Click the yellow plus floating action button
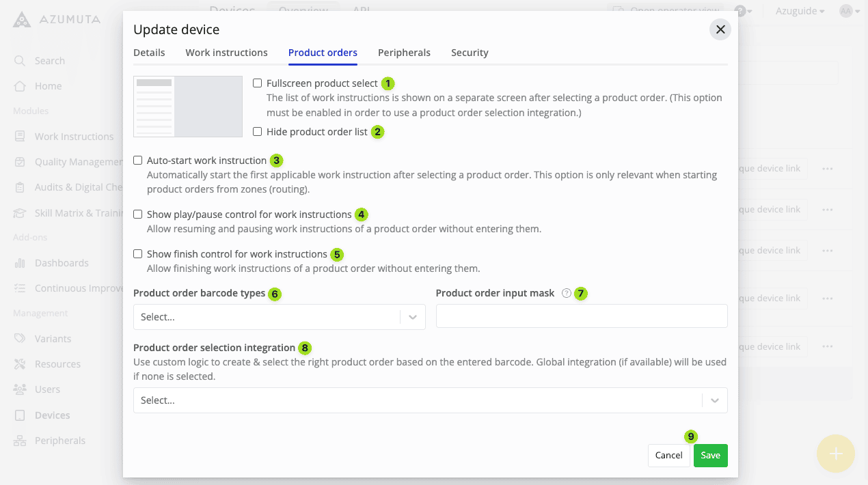Screen dimensions: 868x485 [835, 453]
